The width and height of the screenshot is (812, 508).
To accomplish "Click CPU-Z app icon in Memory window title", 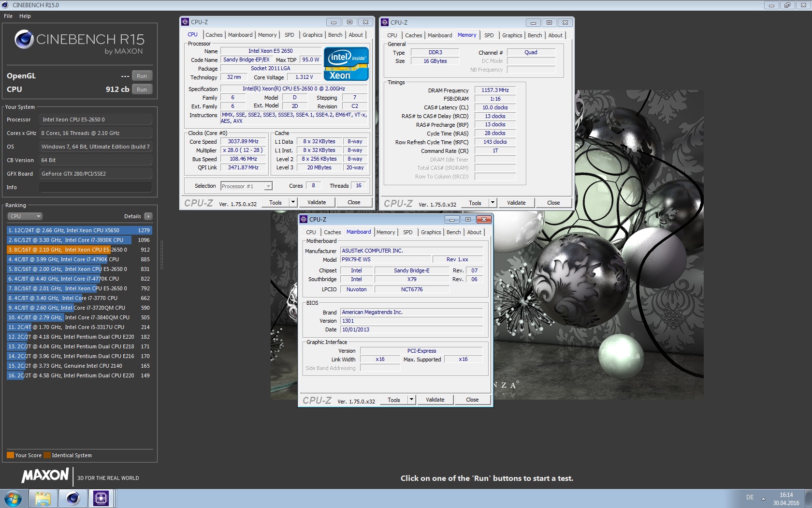I will 385,22.
